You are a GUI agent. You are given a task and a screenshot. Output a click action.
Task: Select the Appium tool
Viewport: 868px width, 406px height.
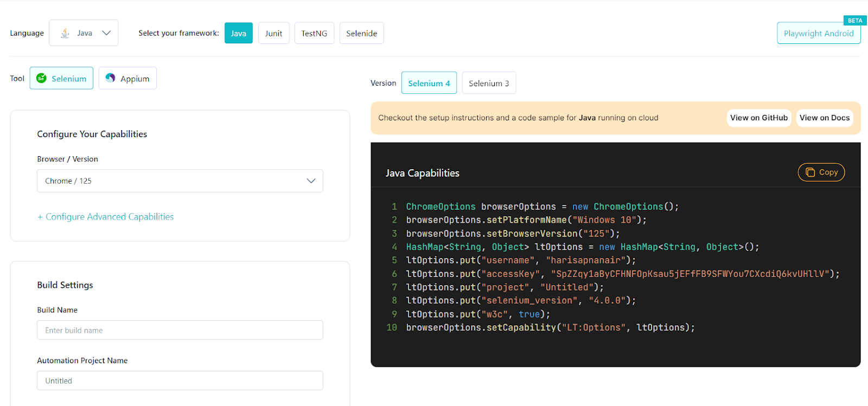[127, 79]
